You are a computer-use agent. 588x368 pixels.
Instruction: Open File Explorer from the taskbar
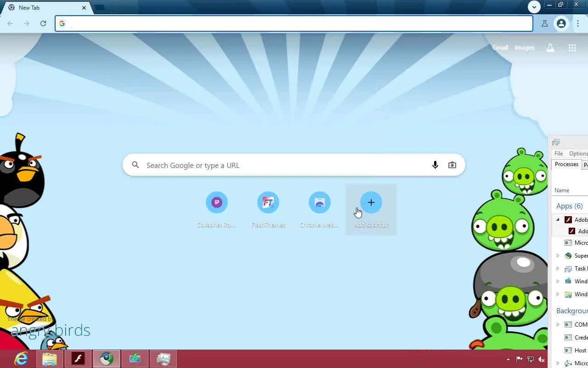pos(49,358)
